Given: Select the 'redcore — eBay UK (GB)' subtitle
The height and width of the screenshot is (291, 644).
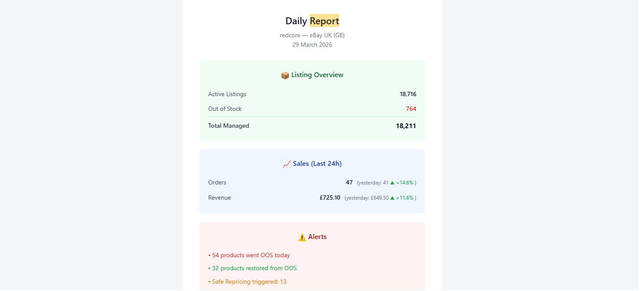Looking at the screenshot, I should click(x=312, y=35).
